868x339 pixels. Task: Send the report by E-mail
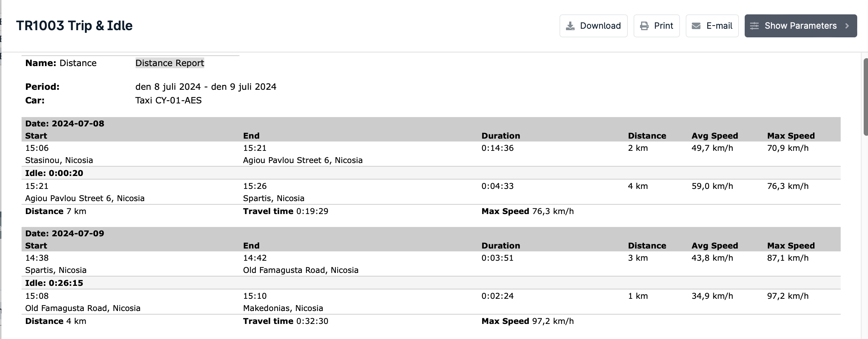[x=712, y=26]
